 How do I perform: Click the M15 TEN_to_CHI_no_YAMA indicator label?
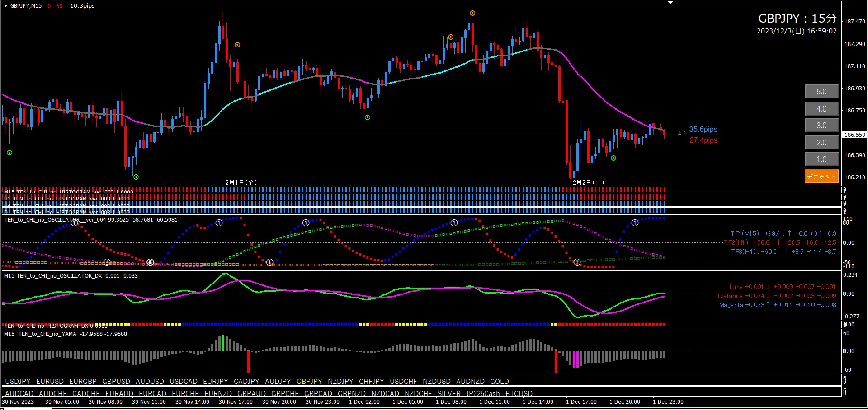(66, 334)
